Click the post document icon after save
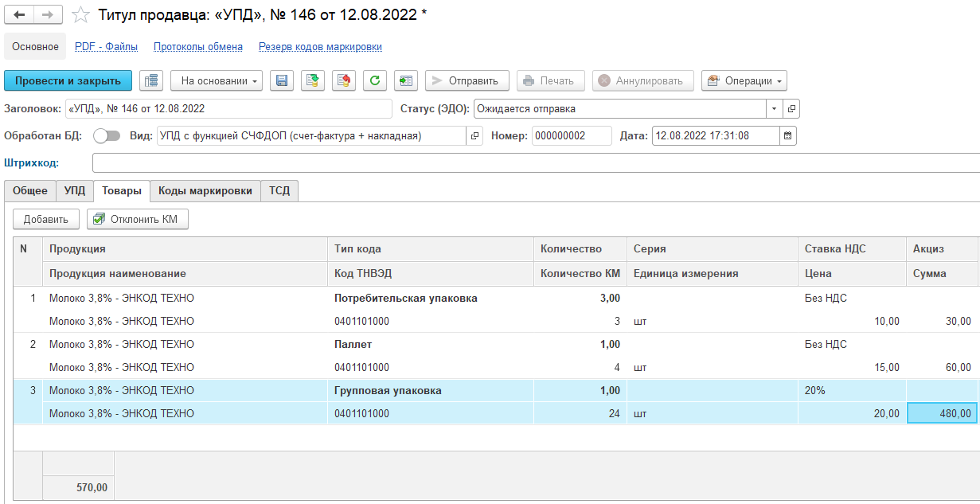Screen dimensions: 980x504 tap(313, 80)
